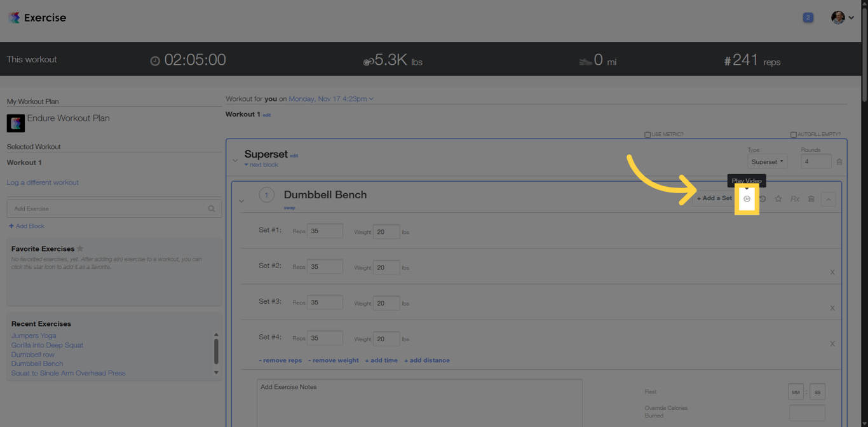Click the Add a Set button
The image size is (868, 427).
[714, 198]
